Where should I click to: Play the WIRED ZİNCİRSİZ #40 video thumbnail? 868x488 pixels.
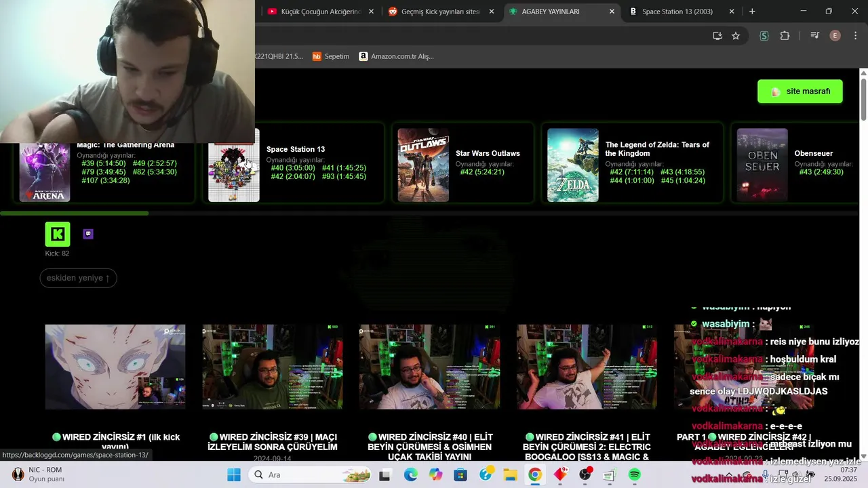pyautogui.click(x=430, y=367)
